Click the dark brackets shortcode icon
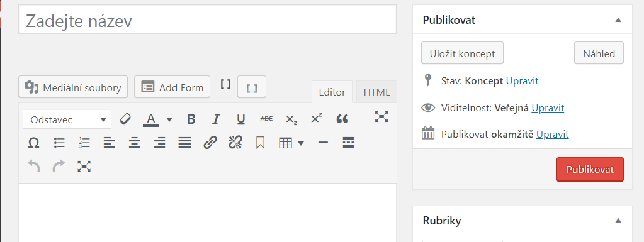The height and width of the screenshot is (242, 644). coord(225,84)
